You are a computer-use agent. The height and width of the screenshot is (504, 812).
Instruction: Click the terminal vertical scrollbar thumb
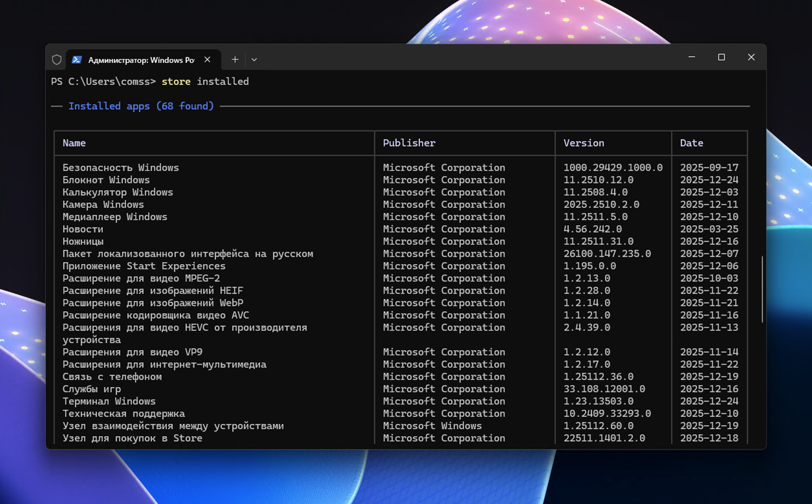tap(762, 290)
